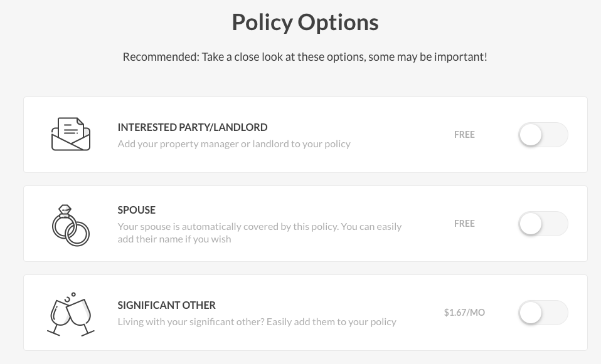Click the FREE label for Spouse option
Image resolution: width=601 pixels, height=364 pixels.
coord(464,224)
